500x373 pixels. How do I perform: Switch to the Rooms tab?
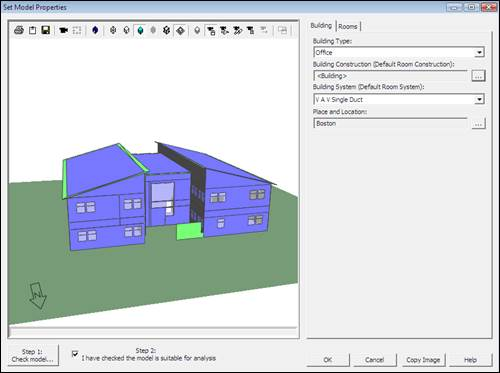click(x=348, y=26)
